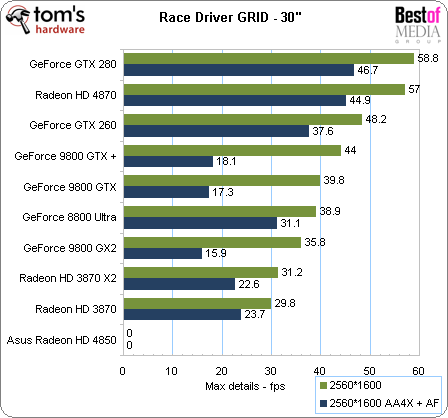
Task: Click the 31.2 value label
Action: click(292, 272)
